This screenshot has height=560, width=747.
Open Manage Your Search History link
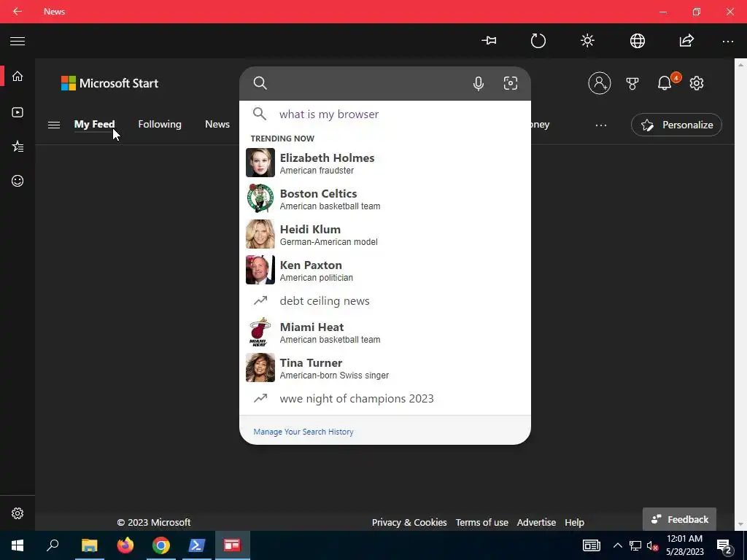pos(303,432)
